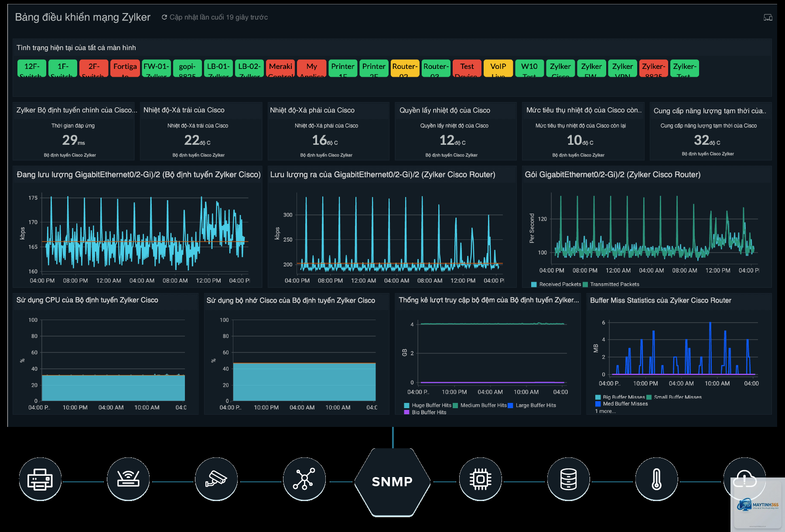Screen dimensions: 785x532
Task: Click 'Tình trạng hiện tại của tất cả màn hình'
Action: click(76, 48)
